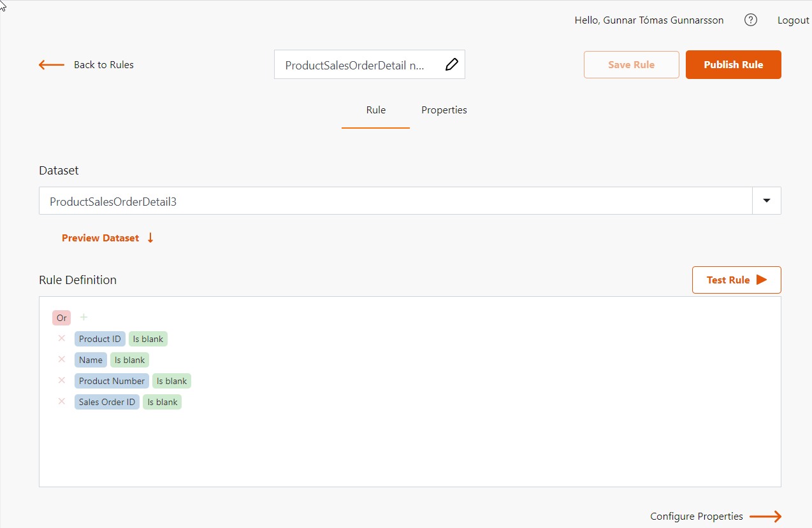Remove the Sales Order ID condition
This screenshot has height=528, width=812.
coord(62,401)
